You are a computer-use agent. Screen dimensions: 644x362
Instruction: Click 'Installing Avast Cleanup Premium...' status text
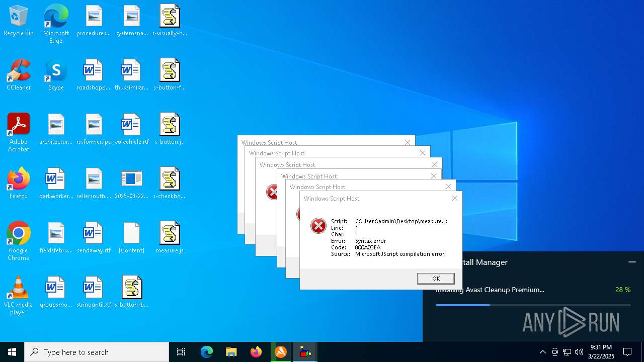click(490, 290)
